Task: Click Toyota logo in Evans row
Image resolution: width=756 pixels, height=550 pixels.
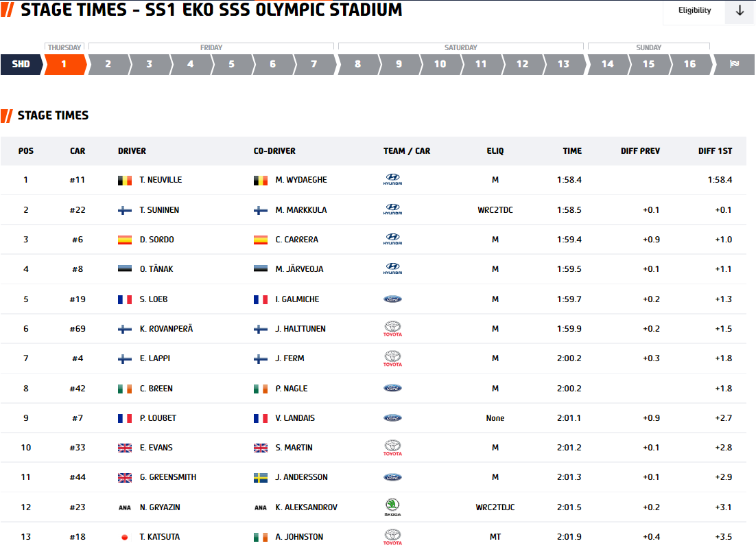Action: tap(392, 448)
